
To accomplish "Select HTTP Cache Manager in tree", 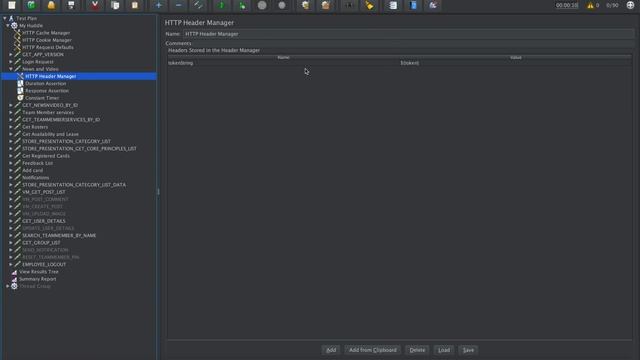I will [46, 33].
